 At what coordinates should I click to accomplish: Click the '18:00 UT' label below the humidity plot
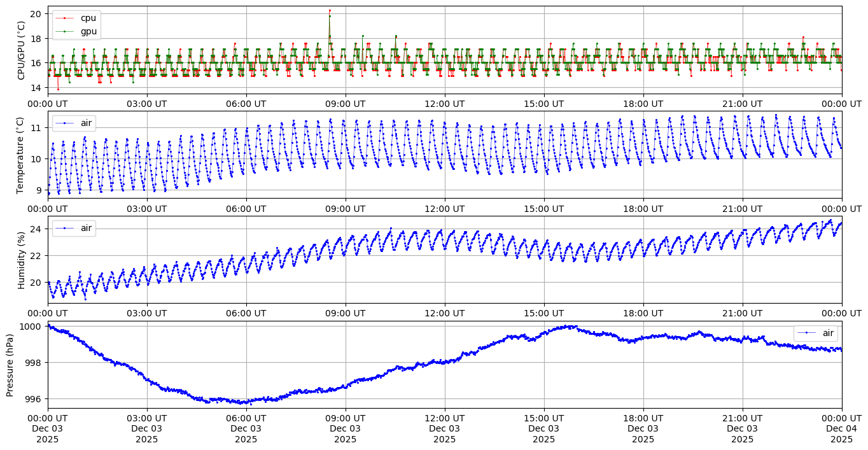tap(643, 313)
